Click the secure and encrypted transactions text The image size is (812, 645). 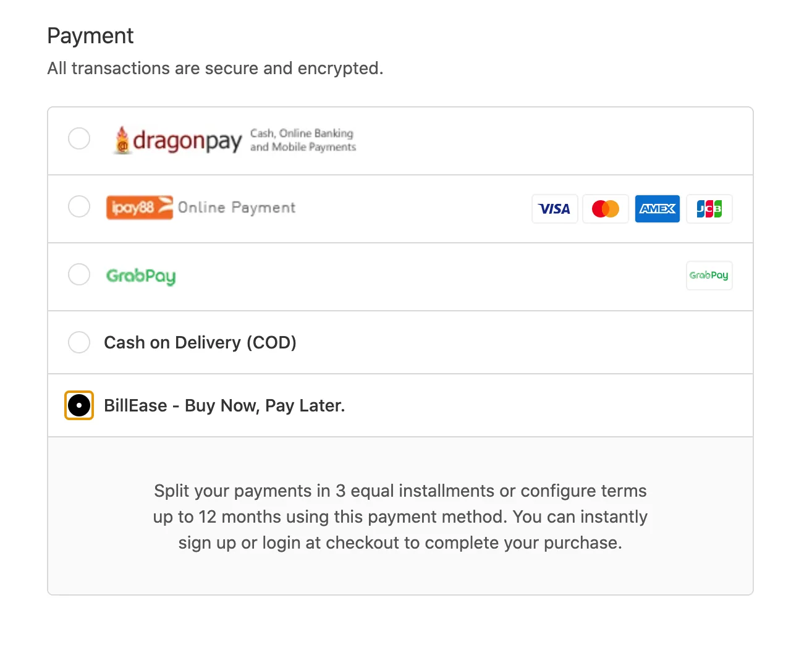pyautogui.click(x=215, y=68)
